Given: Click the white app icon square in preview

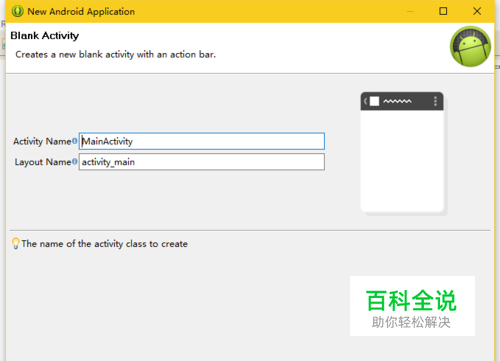Looking at the screenshot, I should click(x=374, y=101).
